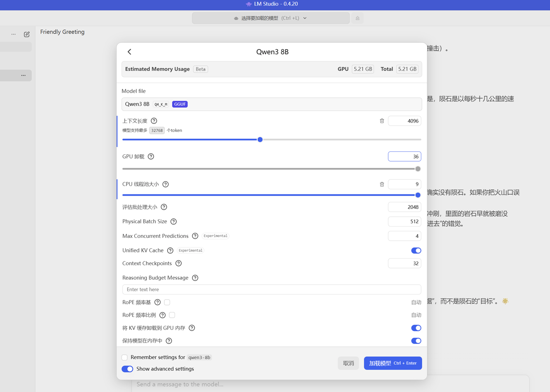Turn off 保持模型在内存中 toggle
This screenshot has height=392, width=550.
(416, 341)
